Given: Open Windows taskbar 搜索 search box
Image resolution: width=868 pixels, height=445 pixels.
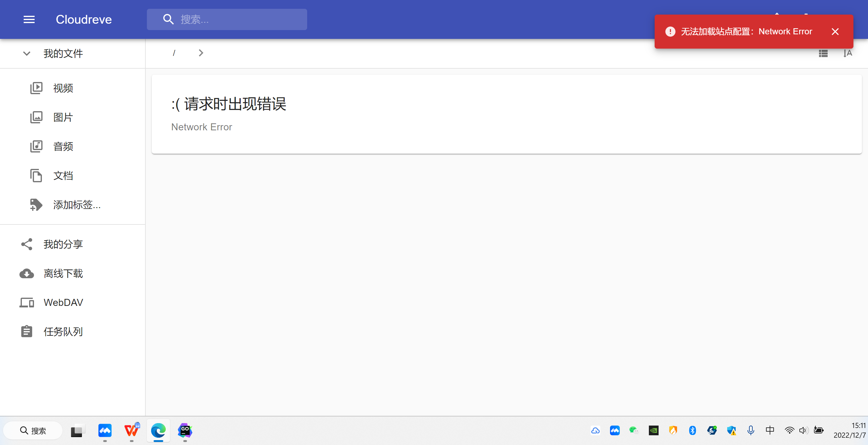Looking at the screenshot, I should pyautogui.click(x=33, y=430).
